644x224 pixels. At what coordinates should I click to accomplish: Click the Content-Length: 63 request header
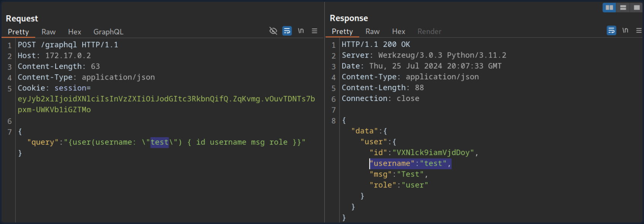(59, 66)
